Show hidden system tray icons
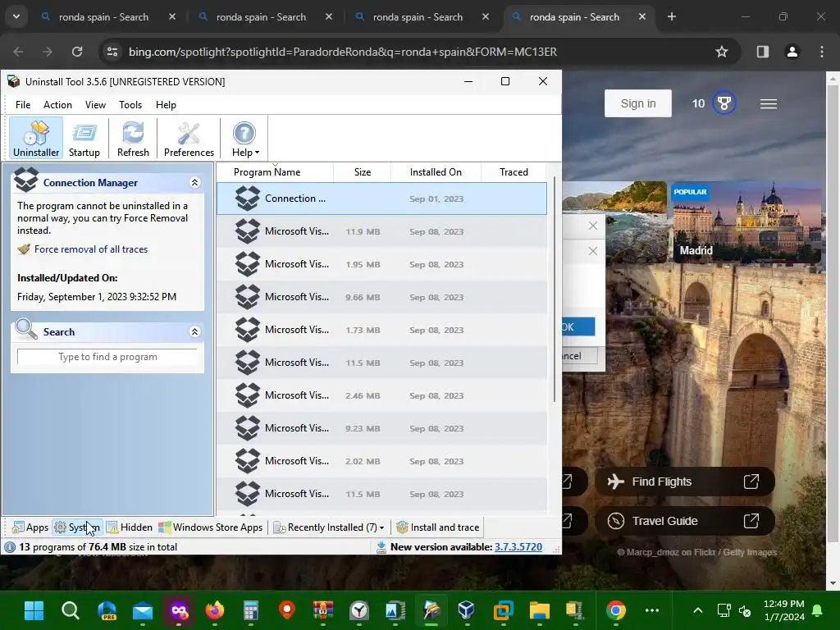The width and height of the screenshot is (840, 630). tap(697, 610)
